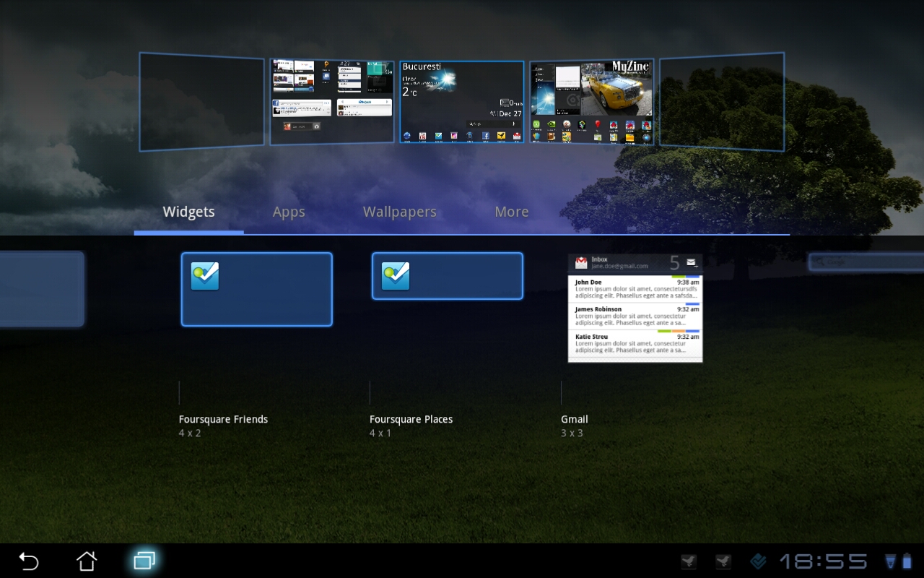Tap the Home button icon
The height and width of the screenshot is (578, 924).
tap(87, 561)
